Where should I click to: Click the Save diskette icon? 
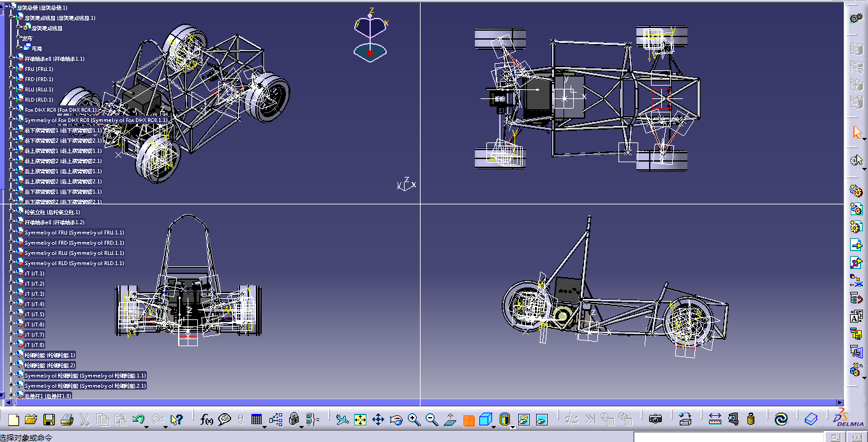(x=49, y=420)
